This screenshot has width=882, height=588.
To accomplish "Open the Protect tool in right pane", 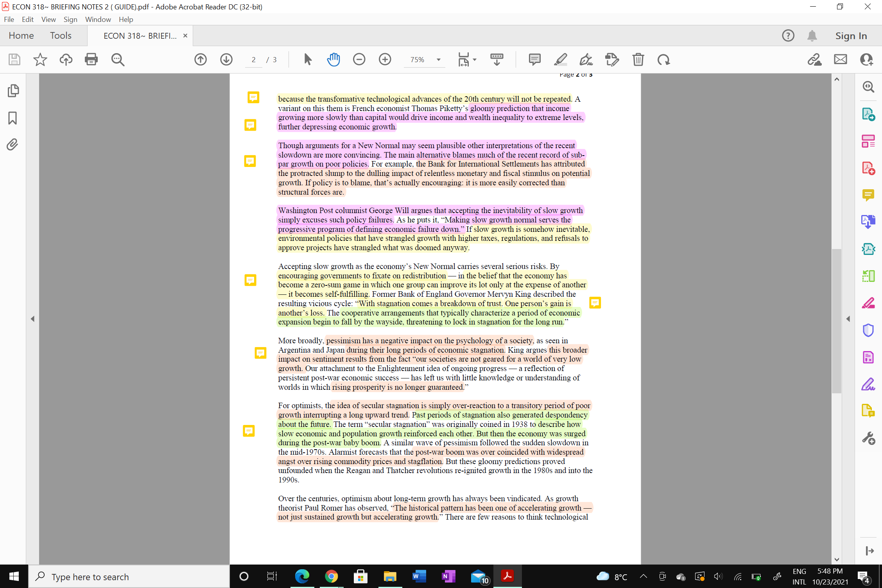I will pyautogui.click(x=868, y=330).
